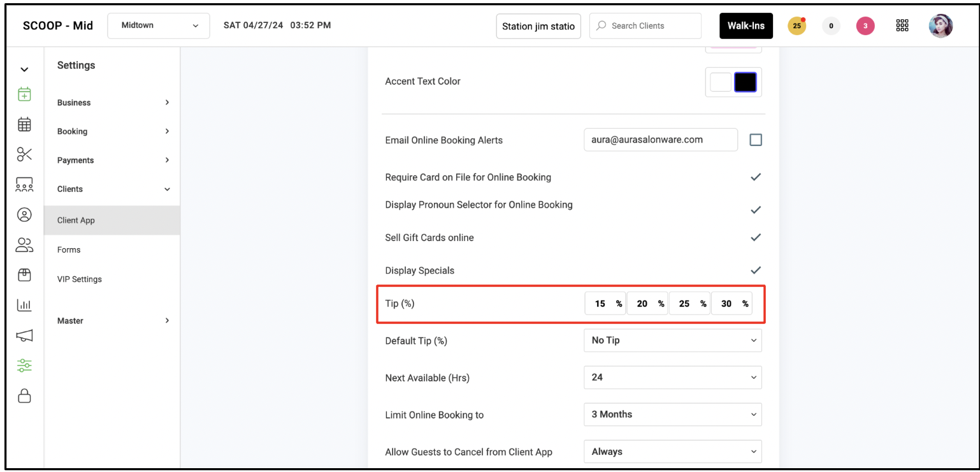Open VIP Settings menu item
Screen dimensions: 980x472
coord(80,279)
